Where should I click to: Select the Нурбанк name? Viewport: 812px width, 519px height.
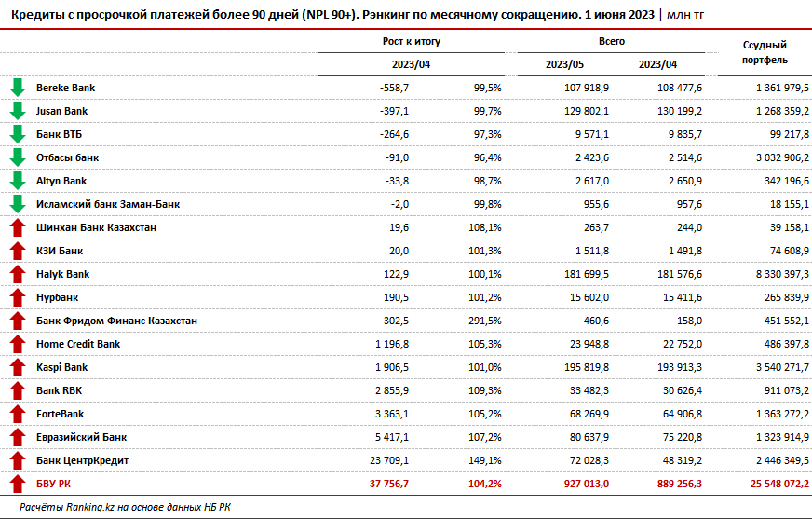click(58, 297)
